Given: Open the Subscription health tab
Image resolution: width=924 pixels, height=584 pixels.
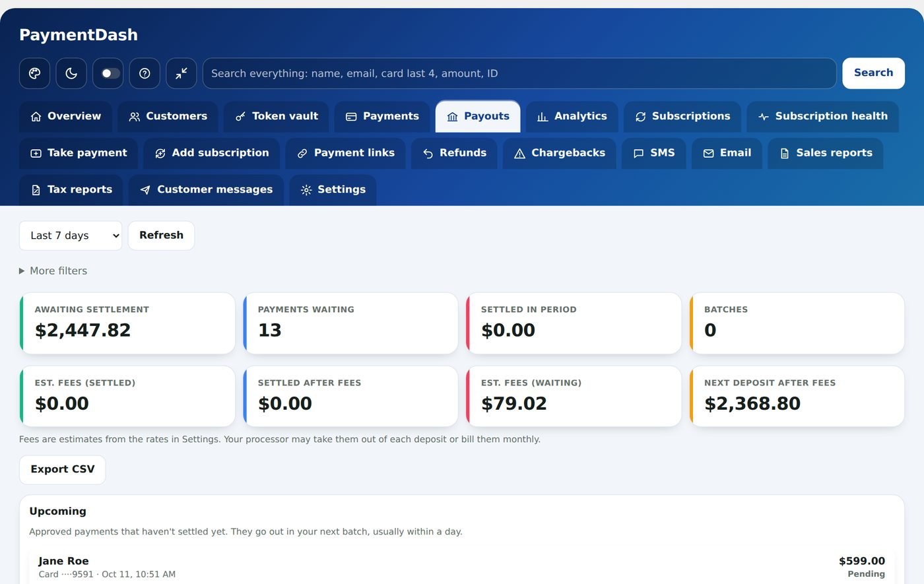Looking at the screenshot, I should (823, 117).
